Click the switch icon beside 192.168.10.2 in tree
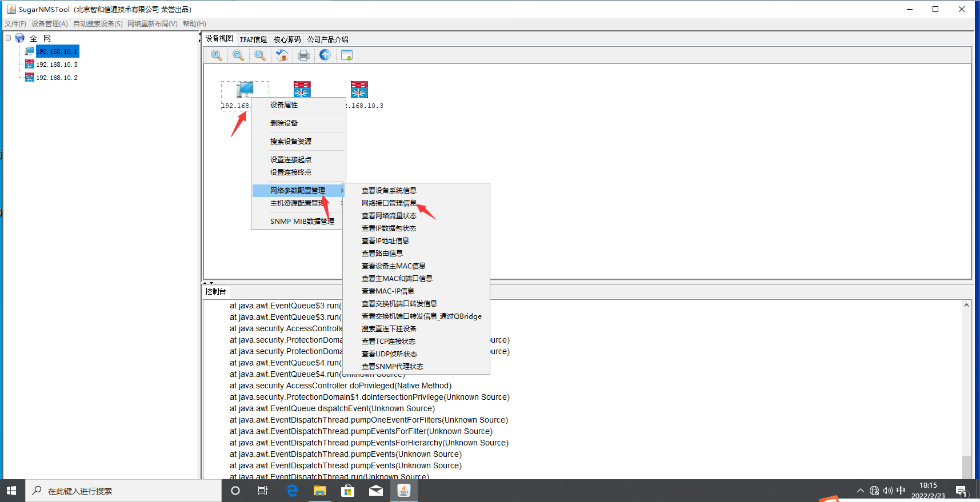 30,78
